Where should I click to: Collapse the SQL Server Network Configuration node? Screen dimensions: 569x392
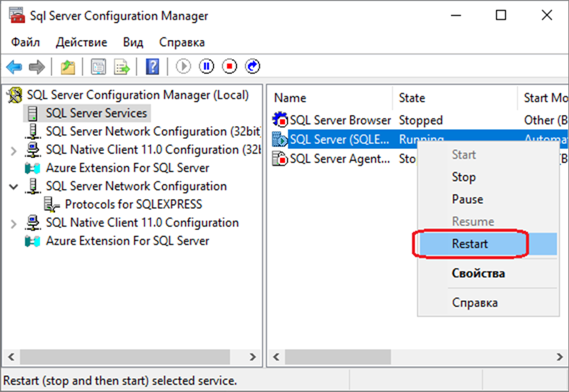point(14,187)
